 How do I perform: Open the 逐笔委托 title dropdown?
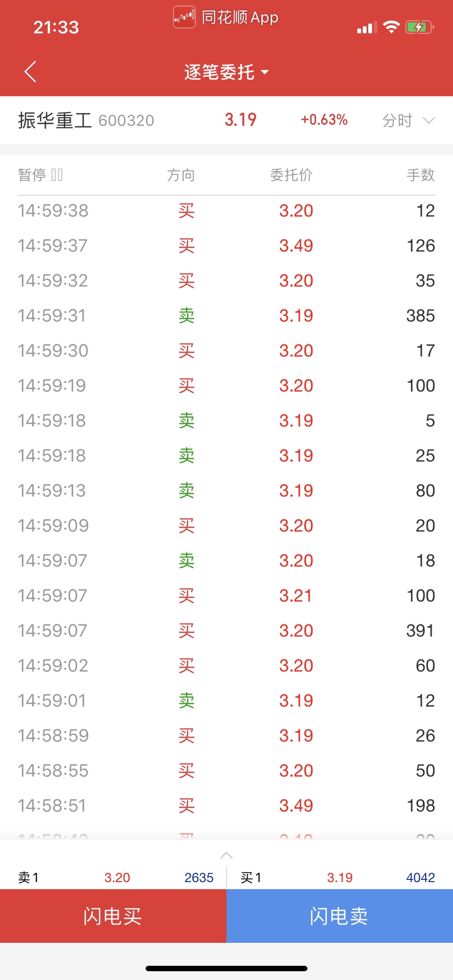tap(226, 72)
